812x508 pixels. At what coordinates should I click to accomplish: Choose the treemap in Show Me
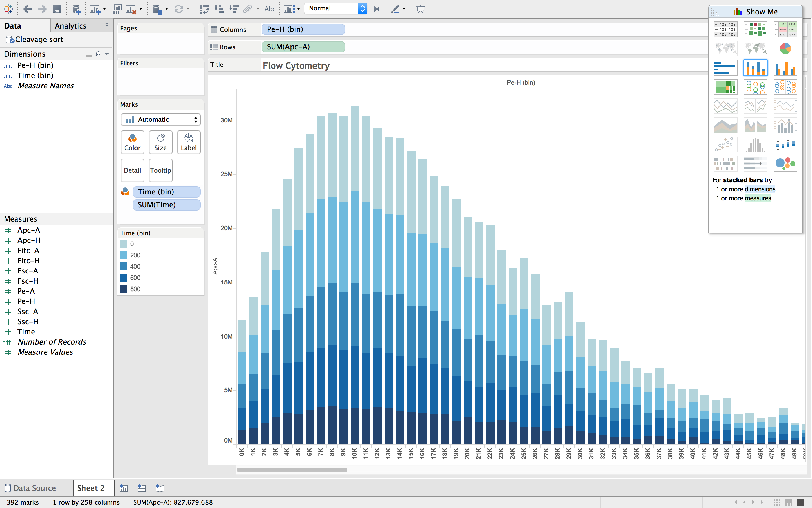[725, 87]
